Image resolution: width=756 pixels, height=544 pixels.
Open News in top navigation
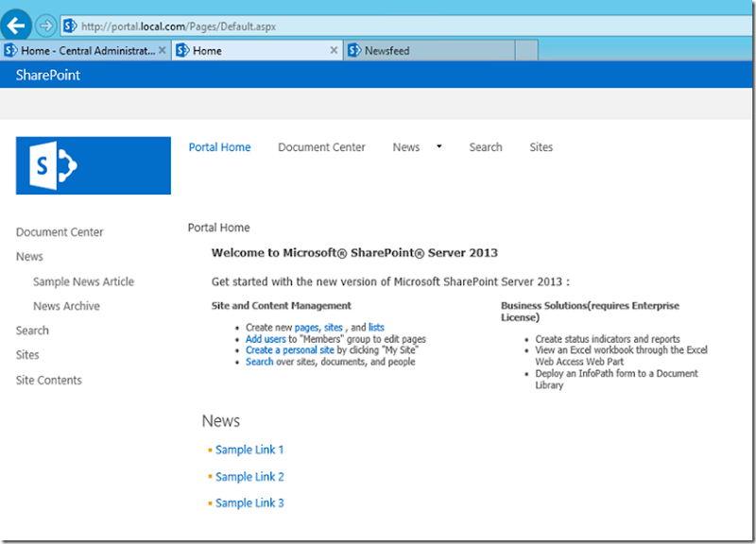406,147
